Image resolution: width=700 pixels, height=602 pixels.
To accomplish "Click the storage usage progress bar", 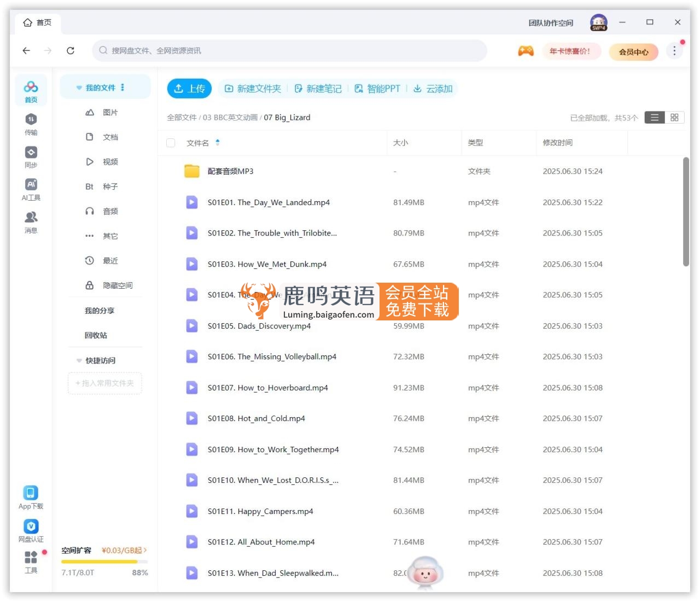I will [104, 561].
